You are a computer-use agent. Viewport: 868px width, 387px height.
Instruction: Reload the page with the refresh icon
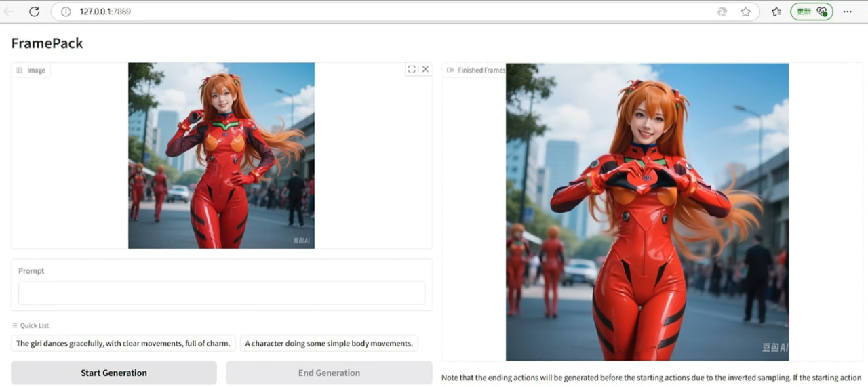(35, 12)
